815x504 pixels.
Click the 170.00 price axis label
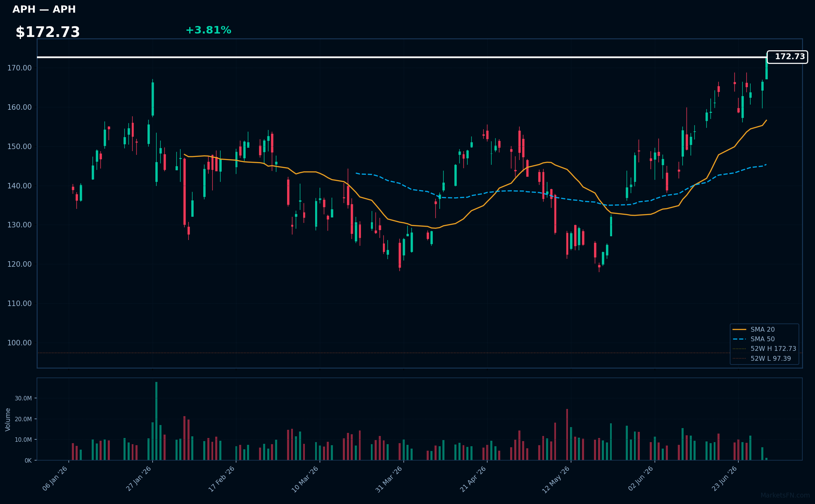coord(20,68)
